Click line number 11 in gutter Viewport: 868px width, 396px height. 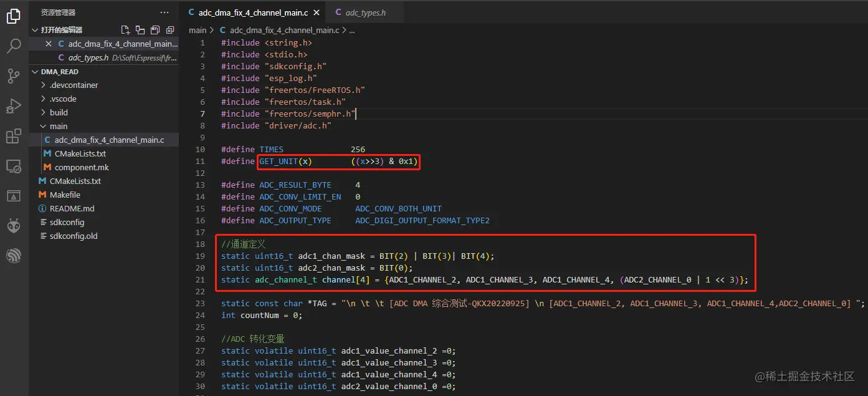[200, 162]
